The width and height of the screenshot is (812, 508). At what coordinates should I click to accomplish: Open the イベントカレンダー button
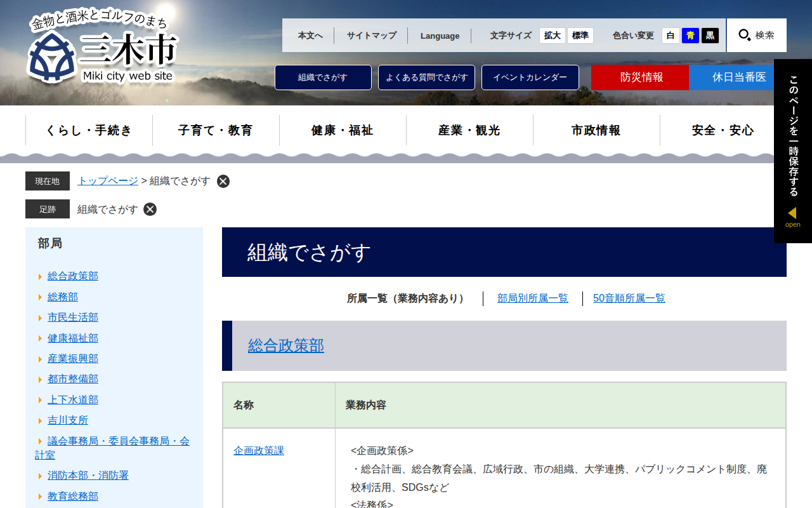[x=530, y=77]
